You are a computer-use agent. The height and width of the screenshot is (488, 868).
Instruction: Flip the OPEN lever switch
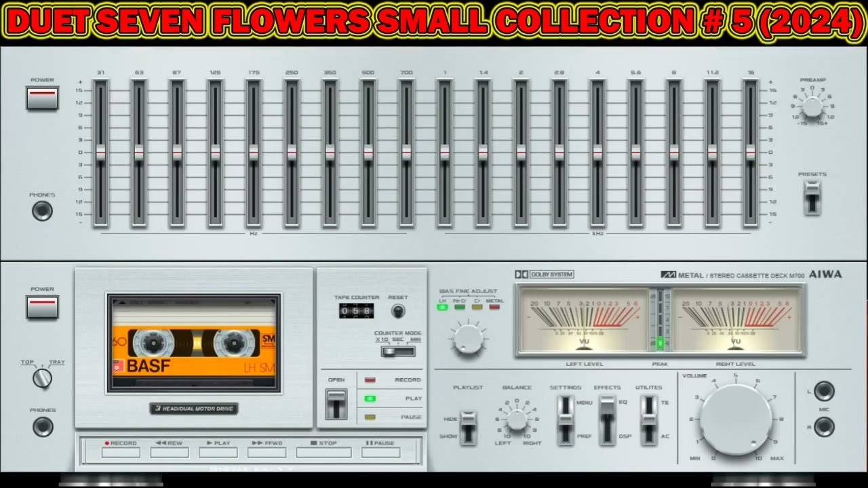coord(336,404)
